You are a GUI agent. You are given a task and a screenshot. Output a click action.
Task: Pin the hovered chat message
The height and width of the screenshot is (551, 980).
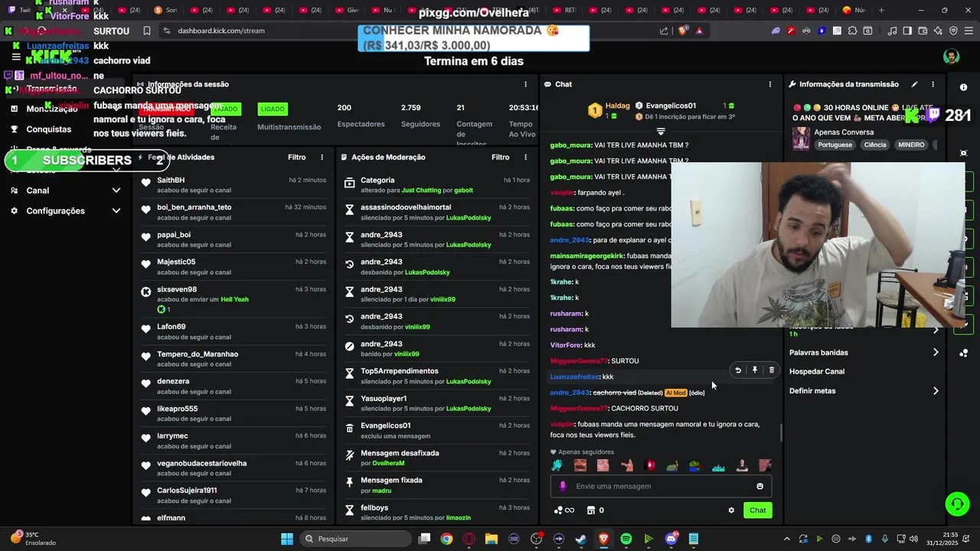pos(755,370)
